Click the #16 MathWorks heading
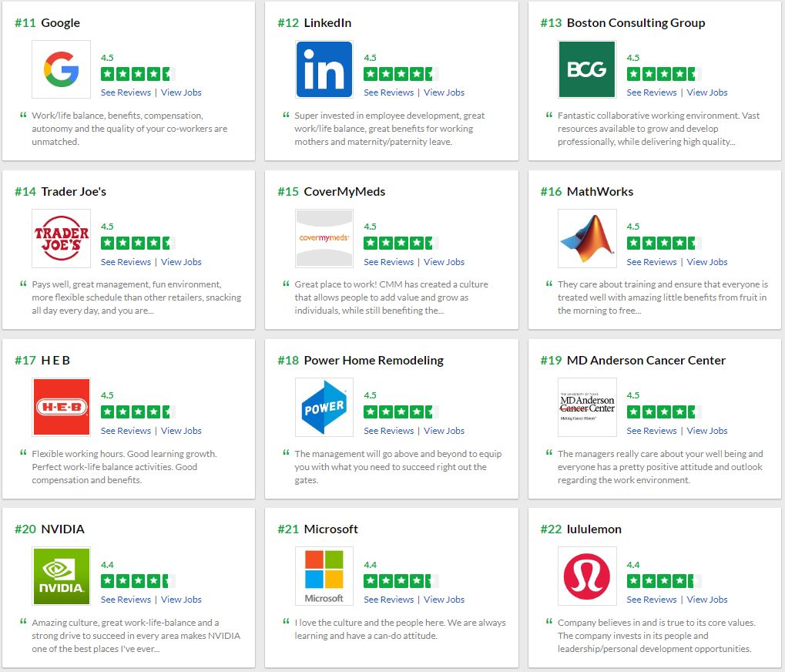This screenshot has height=672, width=785. (x=587, y=191)
